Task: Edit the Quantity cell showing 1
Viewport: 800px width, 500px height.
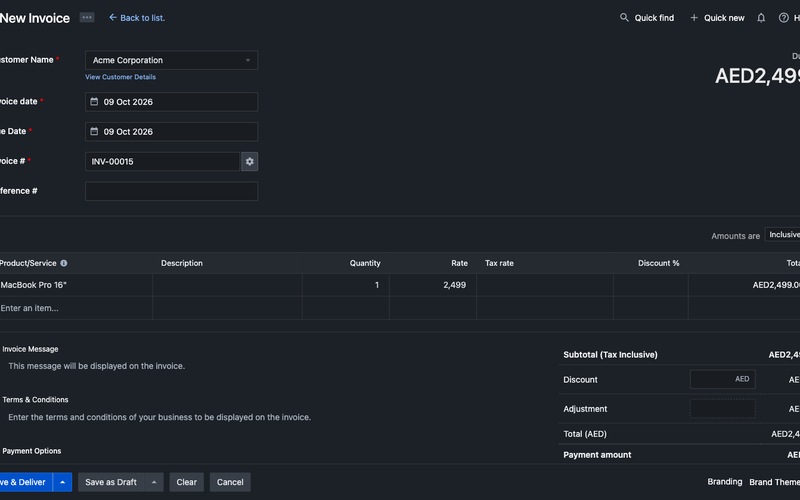Action: [345, 285]
